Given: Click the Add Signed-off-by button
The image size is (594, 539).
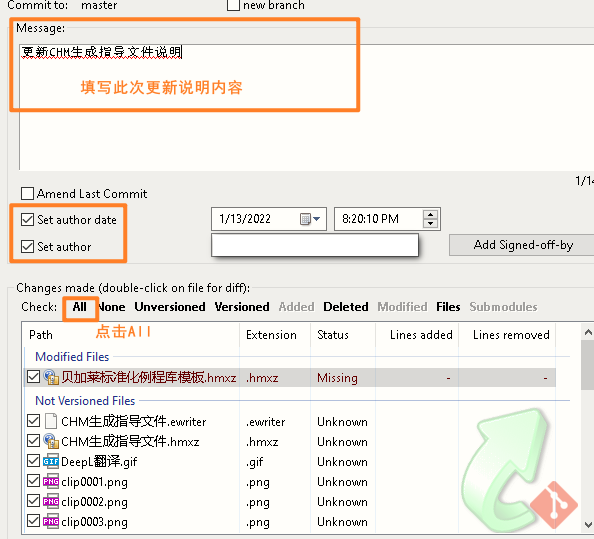Looking at the screenshot, I should pos(523,245).
